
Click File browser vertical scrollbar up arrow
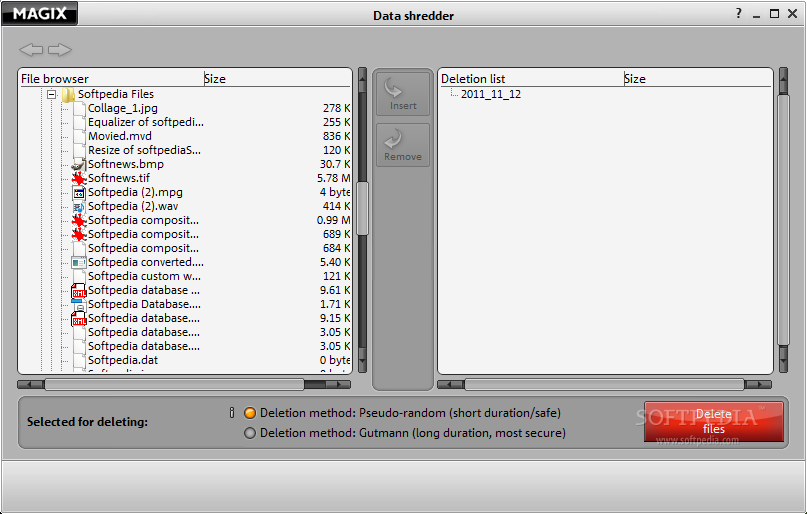362,80
